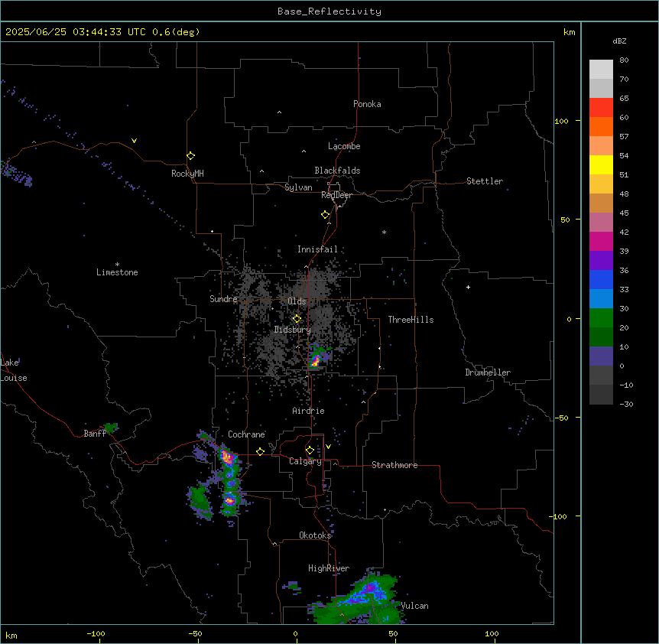
Task: Click the Airdrie city label
Action: (308, 411)
